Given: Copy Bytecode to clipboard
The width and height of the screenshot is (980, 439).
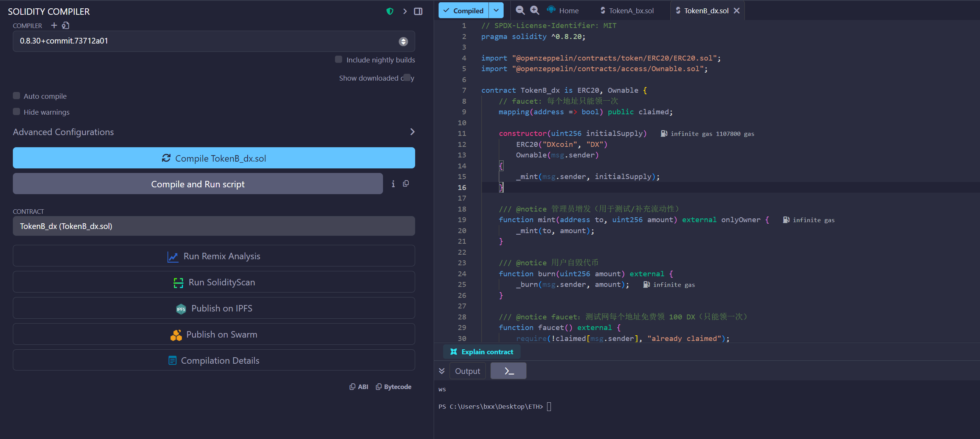Looking at the screenshot, I should click(393, 386).
